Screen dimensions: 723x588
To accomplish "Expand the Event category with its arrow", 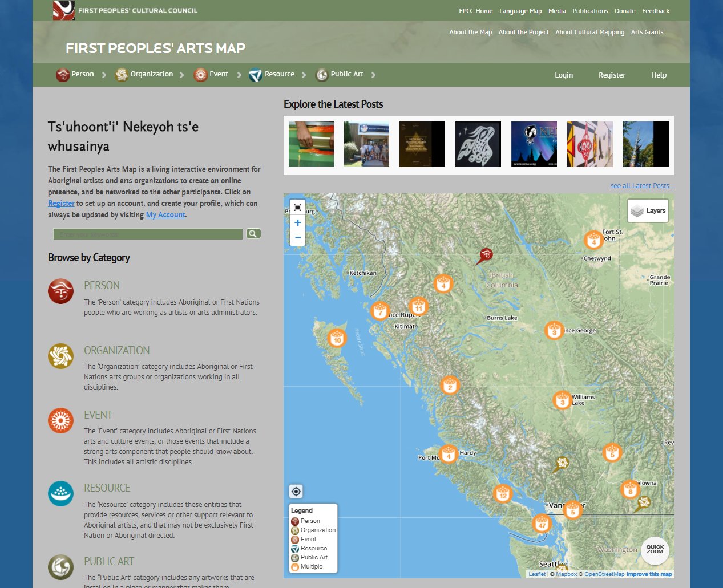I will click(x=240, y=74).
